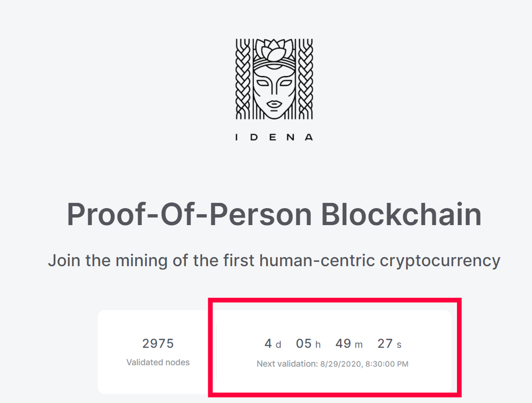
Task: Click the 2975 validated nodes count
Action: point(158,344)
